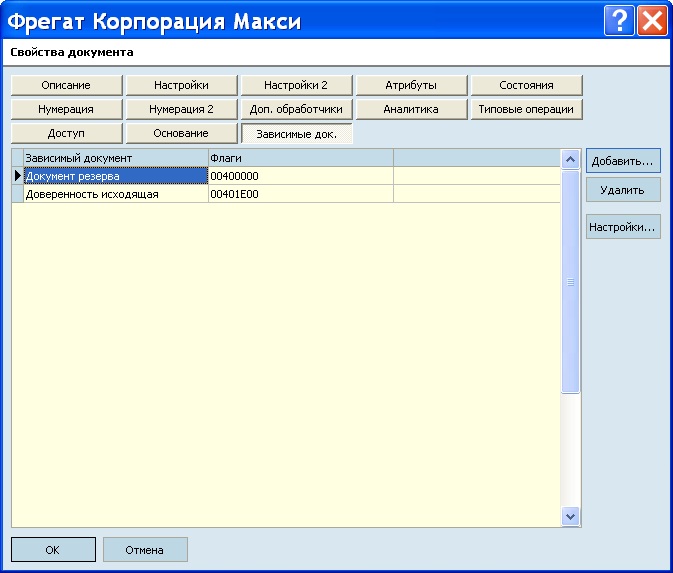Click the help question mark icon
The image size is (673, 573).
click(x=618, y=21)
